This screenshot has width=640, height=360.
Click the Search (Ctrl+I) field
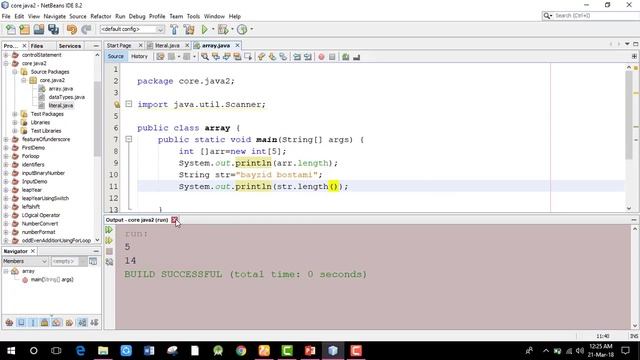click(x=594, y=16)
